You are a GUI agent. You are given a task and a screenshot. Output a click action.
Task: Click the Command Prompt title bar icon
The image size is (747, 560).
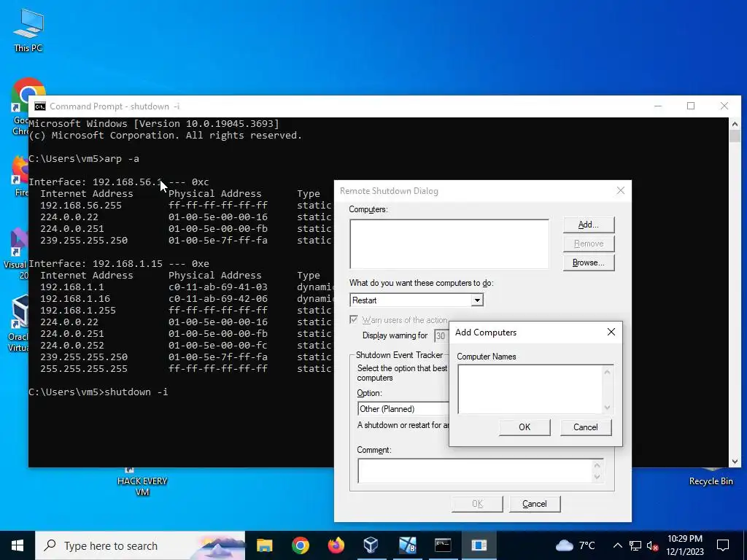pos(40,106)
